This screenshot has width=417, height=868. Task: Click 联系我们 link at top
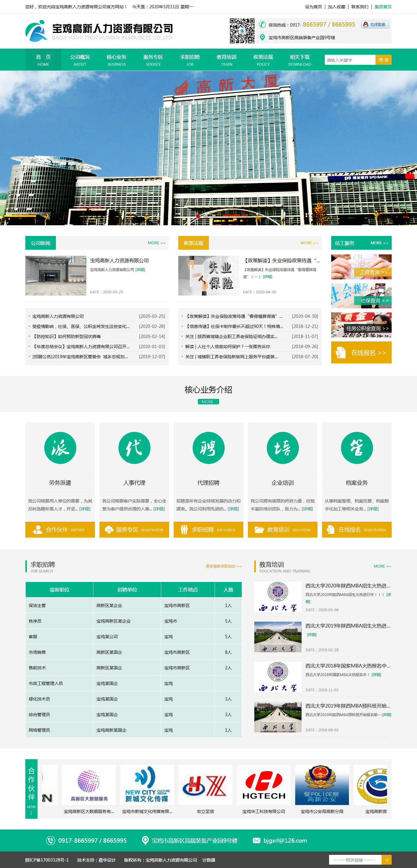[360, 6]
